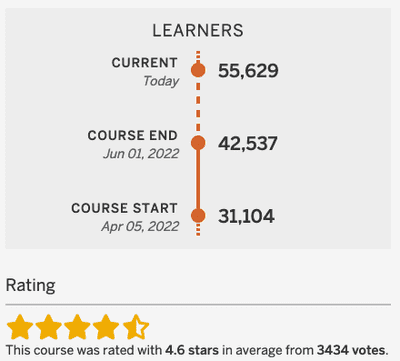Screen dimensions: 400x361
Task: Select the Course End timeline dot
Action: pos(198,143)
